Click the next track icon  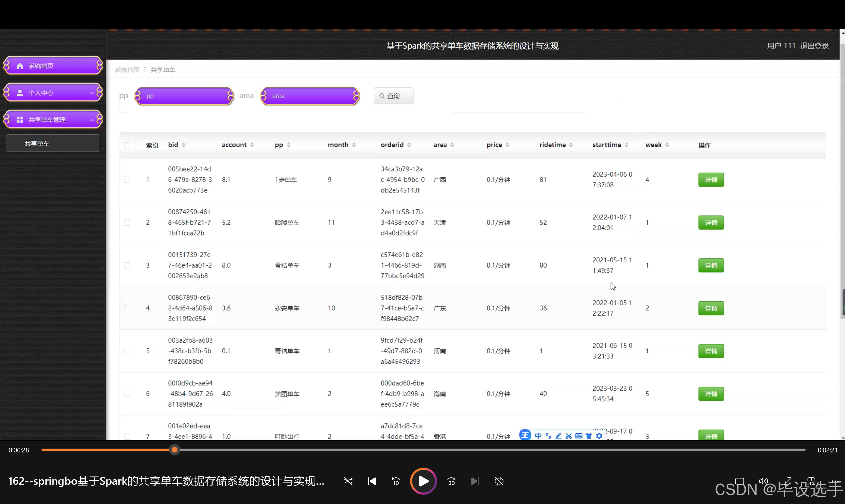475,481
